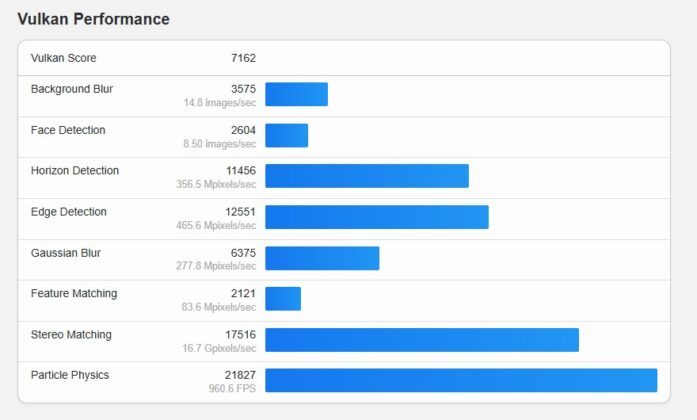Click the 960.6 FPS value text
The image size is (697, 420).
tap(232, 388)
